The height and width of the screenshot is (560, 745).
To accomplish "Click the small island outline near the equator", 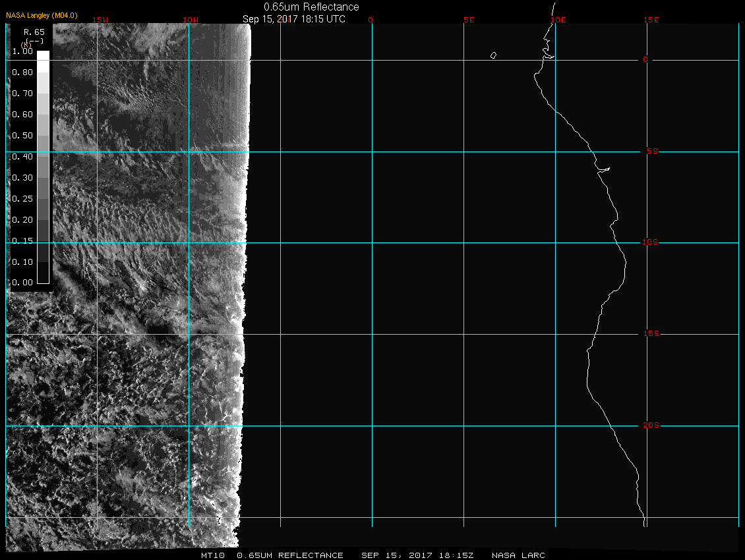I will (494, 55).
